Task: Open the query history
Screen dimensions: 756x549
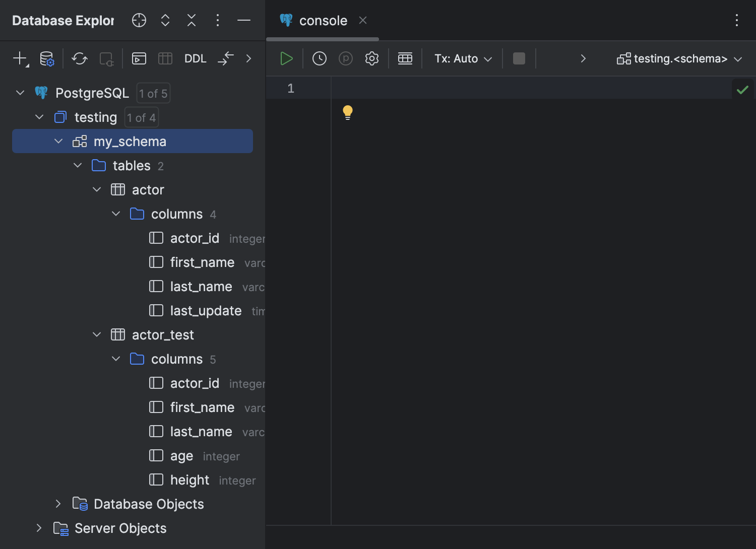Action: point(319,58)
